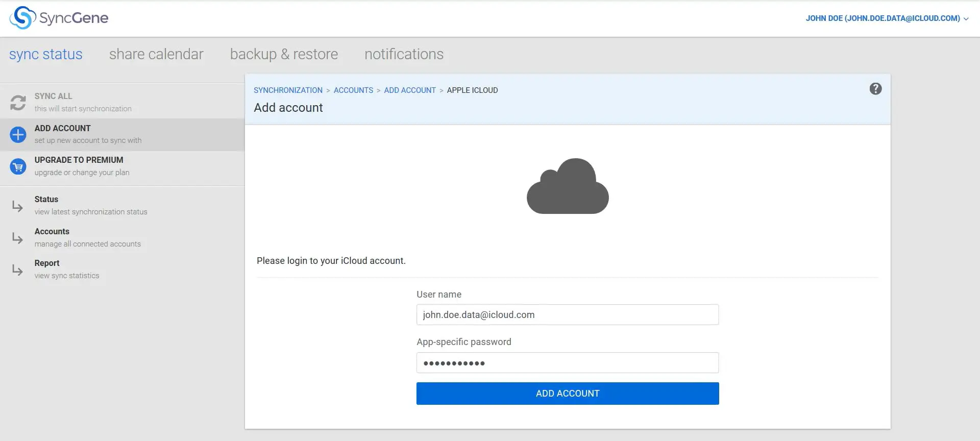980x441 pixels.
Task: Click the arrow icon beside Status
Action: tap(18, 206)
